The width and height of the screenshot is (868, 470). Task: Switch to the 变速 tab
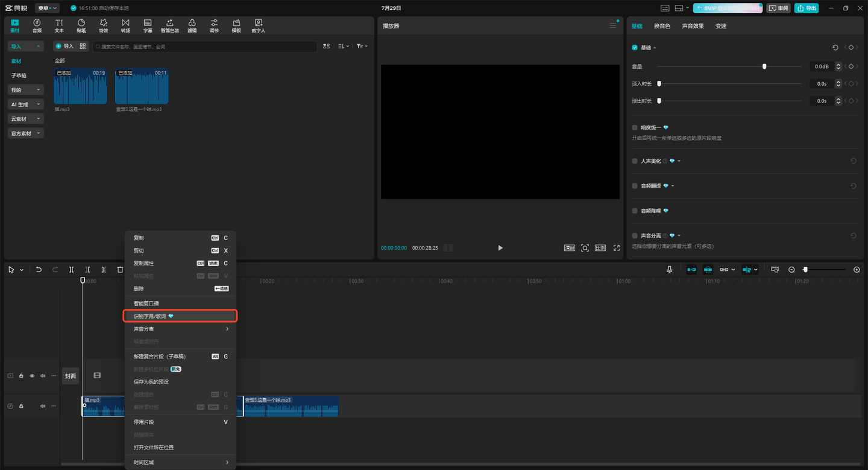(721, 26)
